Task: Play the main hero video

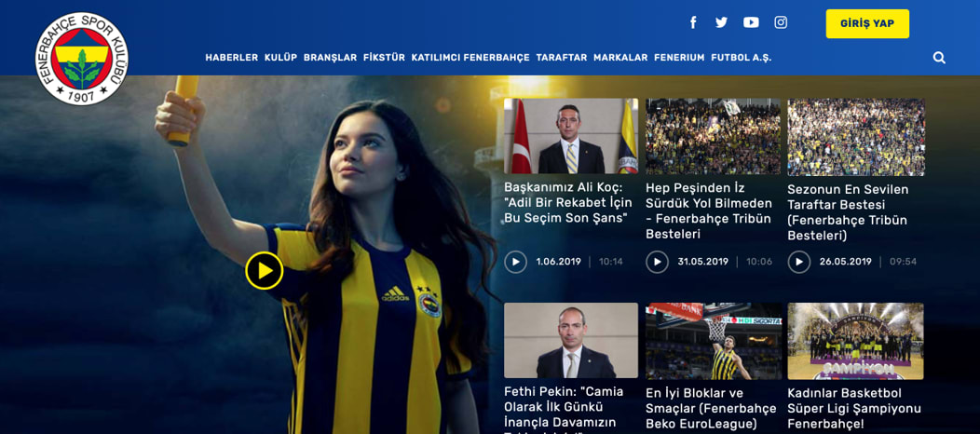Action: pos(265,270)
